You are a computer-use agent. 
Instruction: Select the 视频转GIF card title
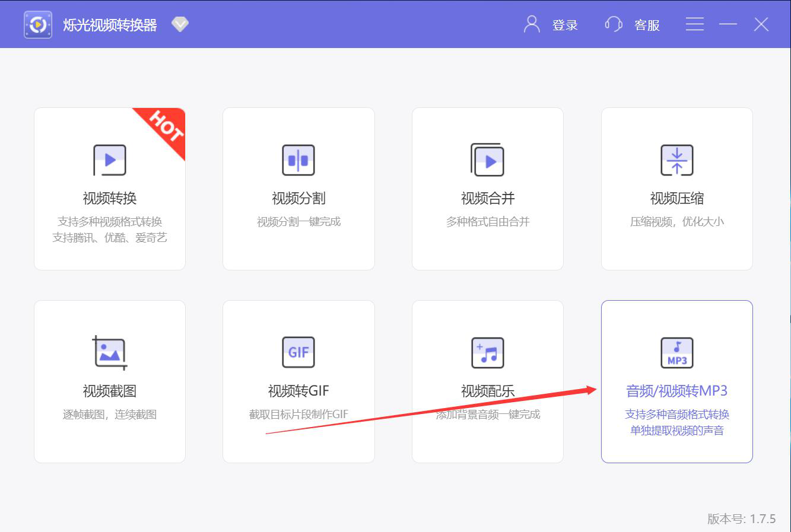(298, 391)
